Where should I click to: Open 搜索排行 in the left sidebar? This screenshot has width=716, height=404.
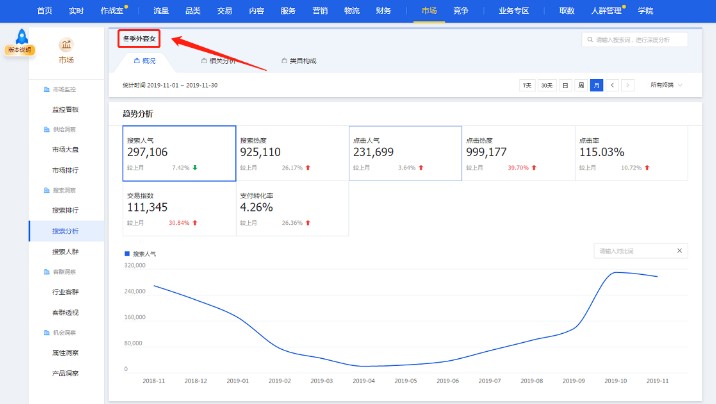(66, 210)
